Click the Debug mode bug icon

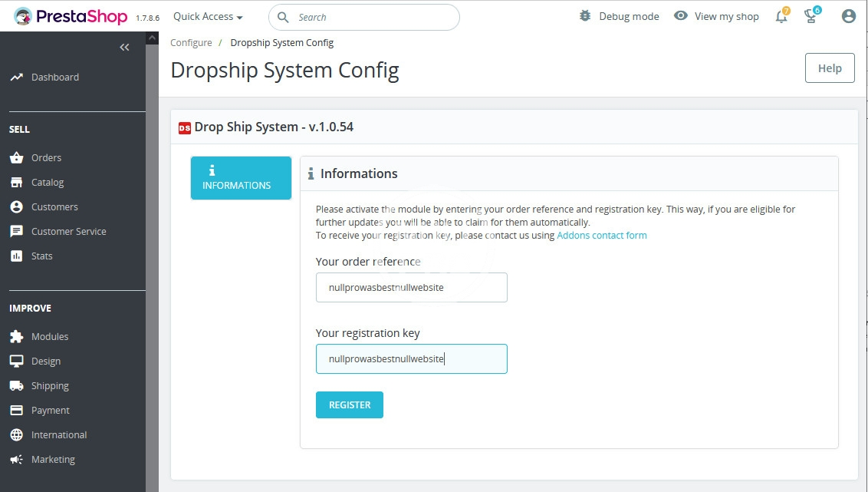click(585, 16)
